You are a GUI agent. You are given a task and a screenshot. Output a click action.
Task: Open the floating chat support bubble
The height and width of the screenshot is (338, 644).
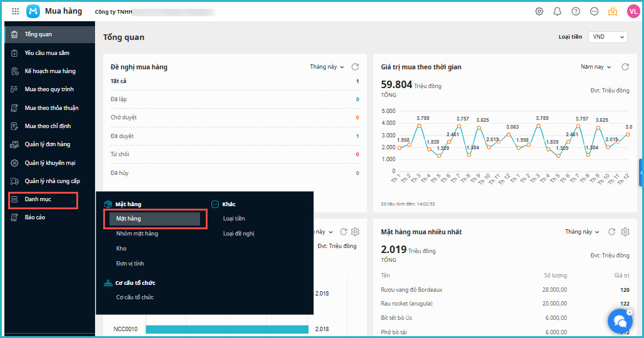point(620,321)
